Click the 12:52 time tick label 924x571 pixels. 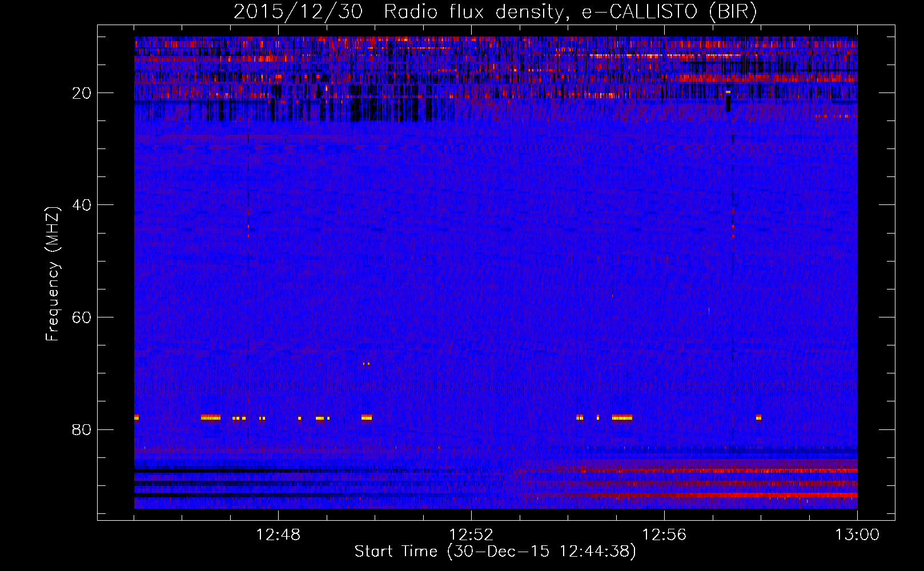click(471, 535)
